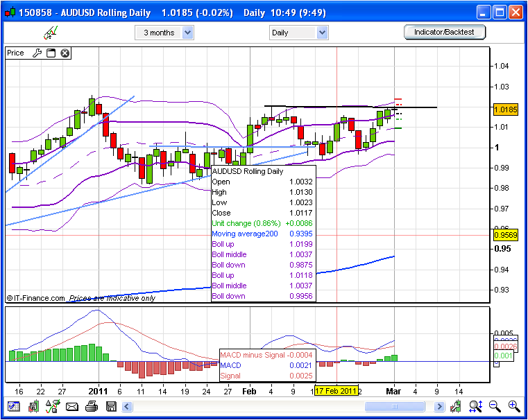This screenshot has width=528, height=420.
Task: Click the '3 months' combo box text
Action: [159, 33]
